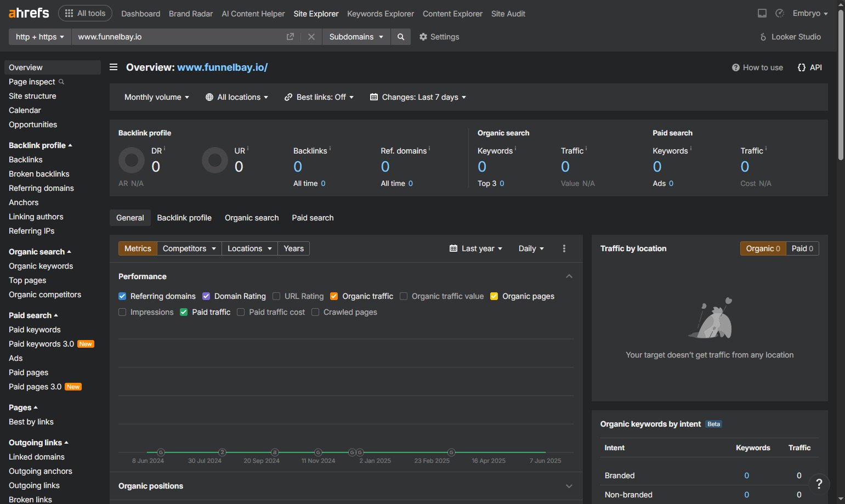
Task: Uncheck the Domain Rating checkbox
Action: [x=206, y=296]
